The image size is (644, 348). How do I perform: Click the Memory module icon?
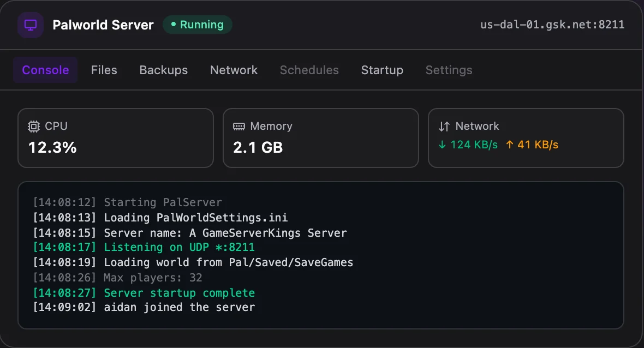click(238, 127)
